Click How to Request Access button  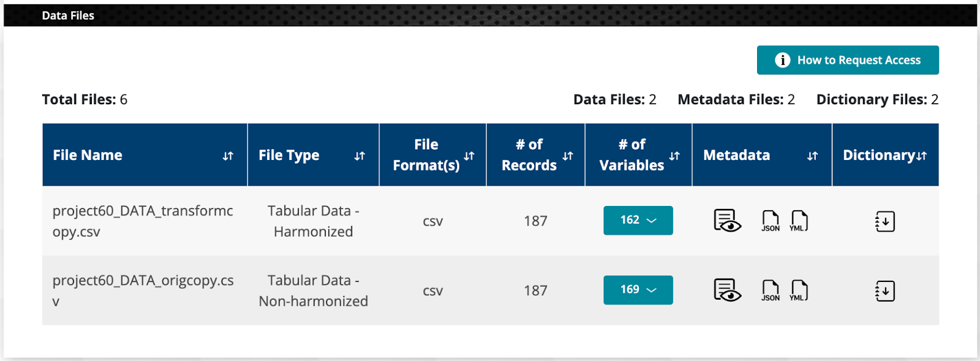pyautogui.click(x=848, y=60)
